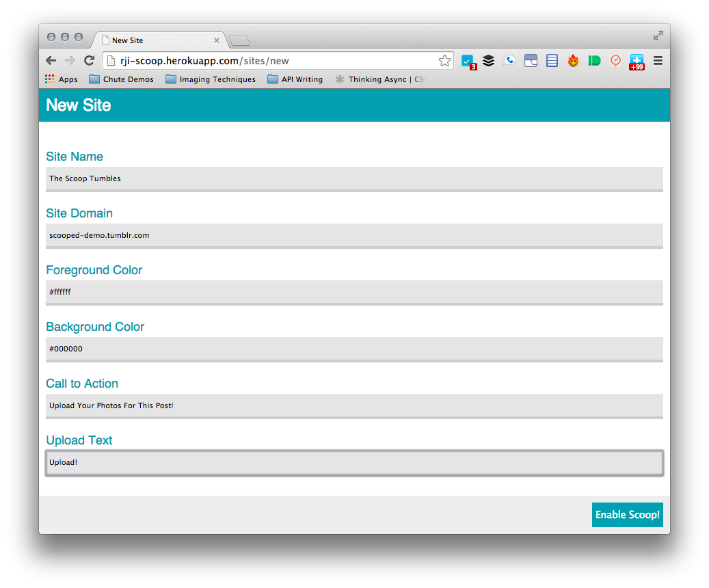This screenshot has height=588, width=709.
Task: Bookmark this page with the star icon
Action: point(444,61)
